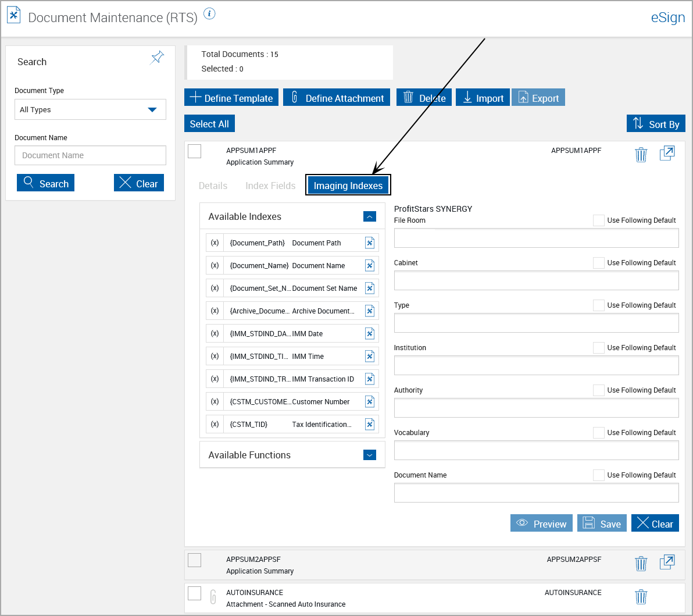Click the Define Template button

pos(231,98)
